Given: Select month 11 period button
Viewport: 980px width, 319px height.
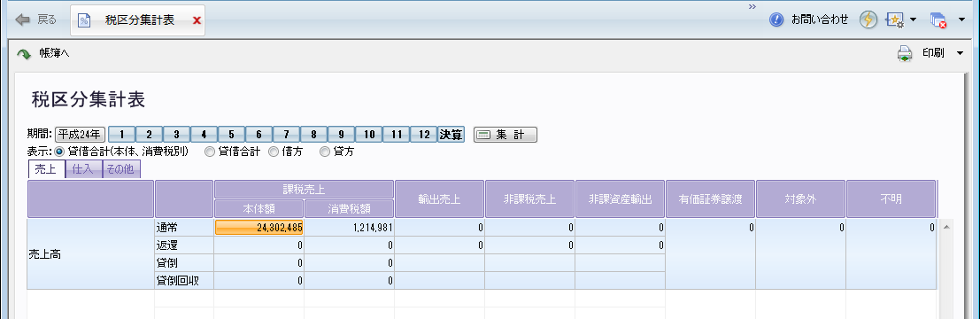Looking at the screenshot, I should point(397,135).
